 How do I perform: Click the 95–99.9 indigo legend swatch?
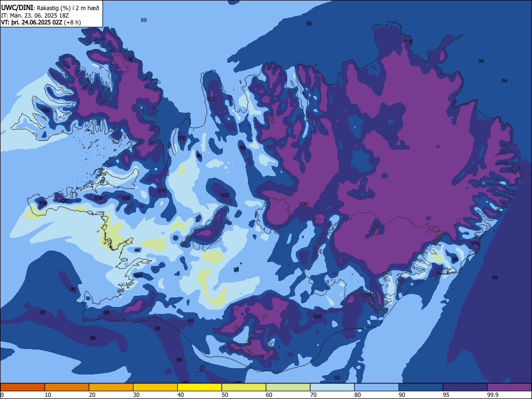[465, 387]
